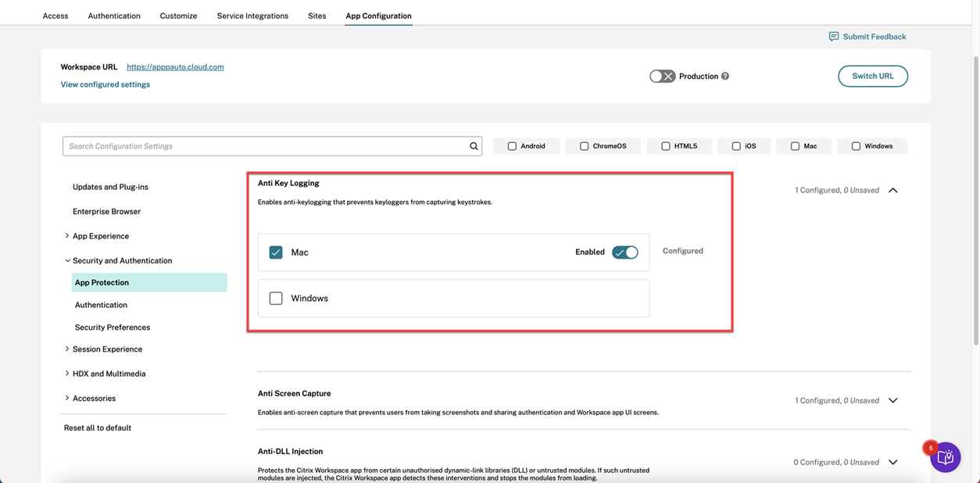Toggle the Production switch
Screen dimensions: 980x483
tap(662, 77)
